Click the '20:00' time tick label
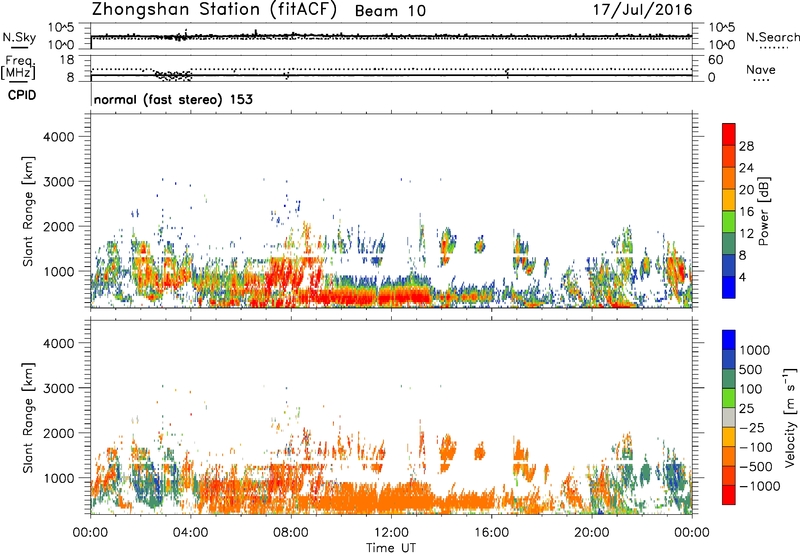800x554 pixels. [591, 533]
